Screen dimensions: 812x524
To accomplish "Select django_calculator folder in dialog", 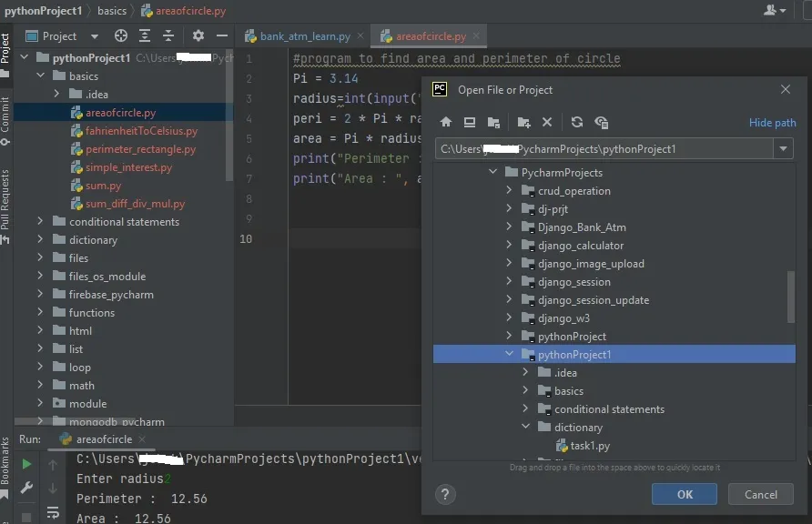I will pos(580,246).
